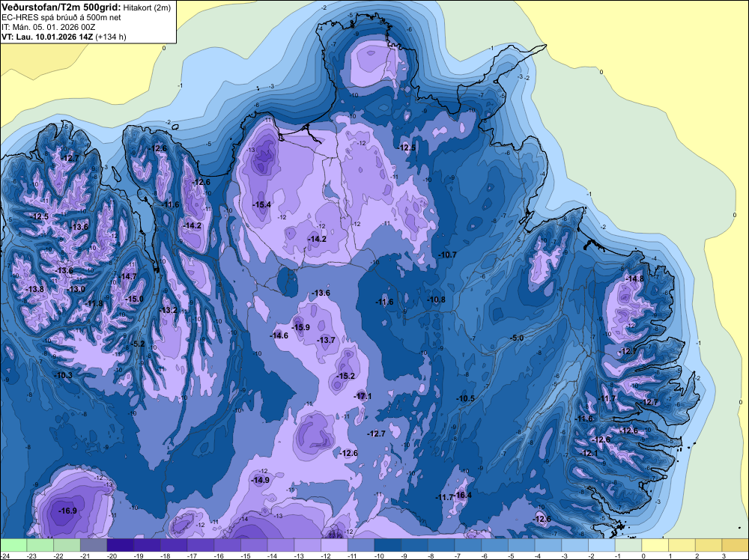Select the light blue legend swatch labeled -4
This screenshot has width=749, height=560.
tap(548, 545)
